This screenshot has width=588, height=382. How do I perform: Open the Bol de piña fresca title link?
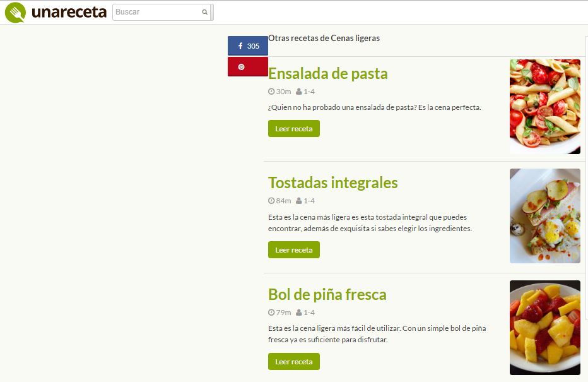327,295
